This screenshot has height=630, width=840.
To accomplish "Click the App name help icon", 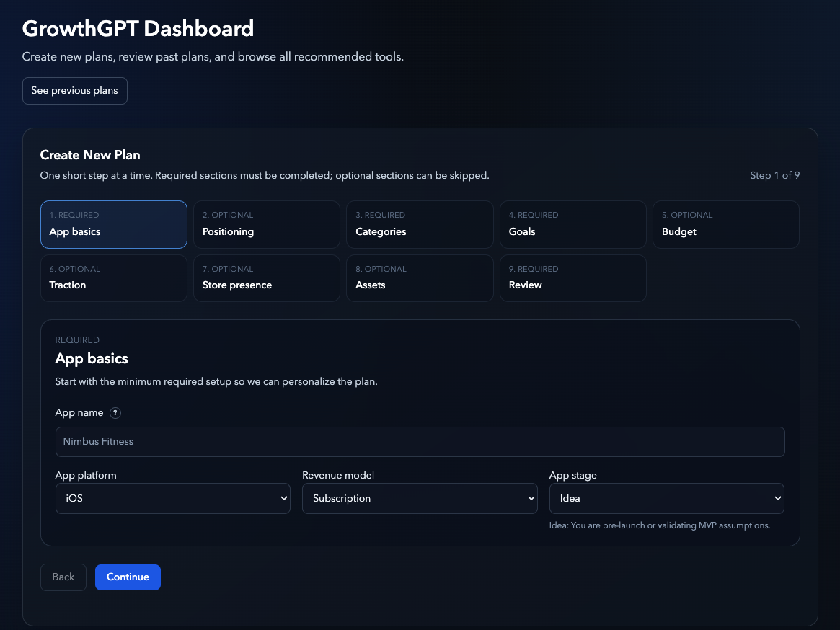I will (x=115, y=412).
